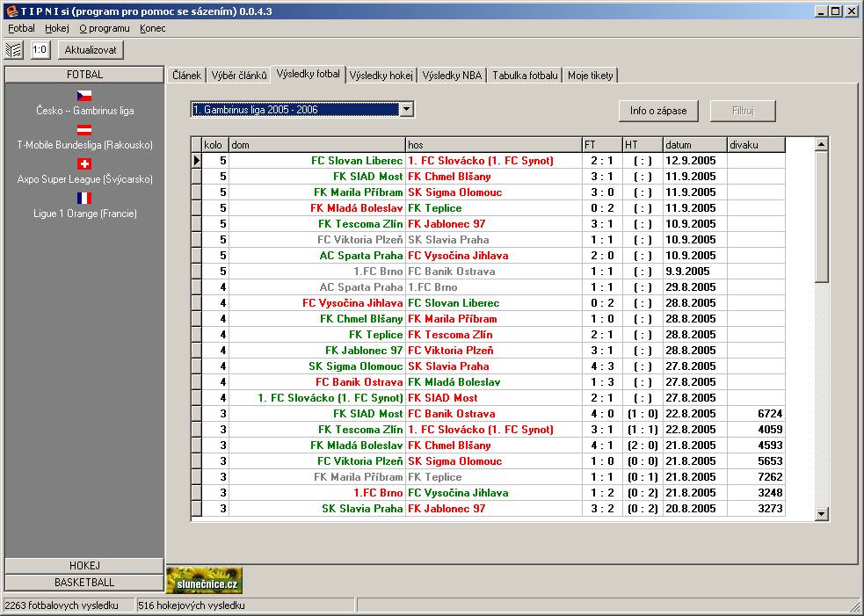Select the Czech flag icon
The width and height of the screenshot is (864, 616).
84,96
